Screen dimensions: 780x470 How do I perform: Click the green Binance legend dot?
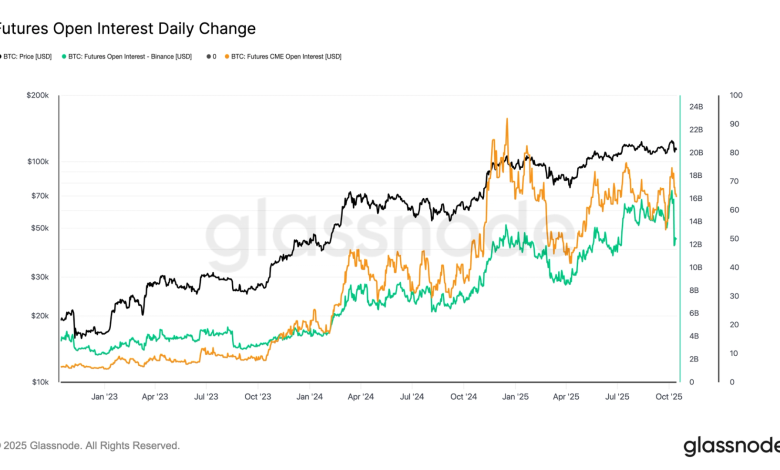pos(64,56)
